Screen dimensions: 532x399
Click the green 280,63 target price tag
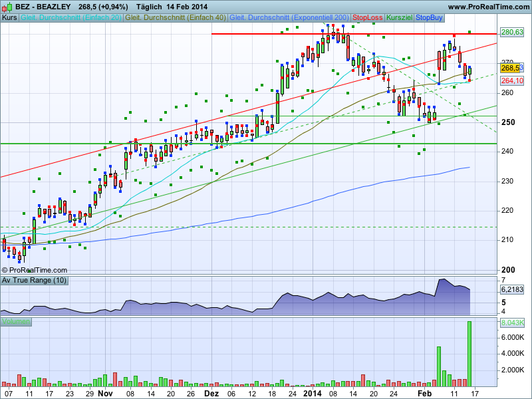[511, 32]
